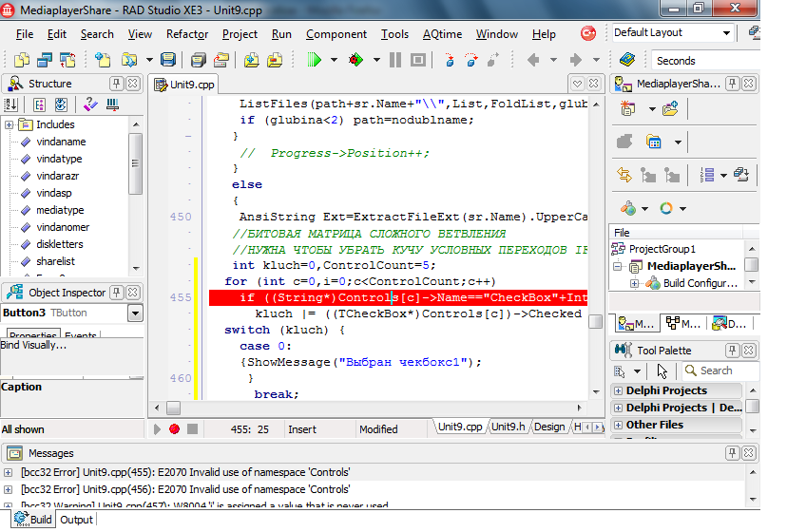787x532 pixels.
Task: Click the arrow pointer in Tool Palette
Action: click(x=662, y=370)
